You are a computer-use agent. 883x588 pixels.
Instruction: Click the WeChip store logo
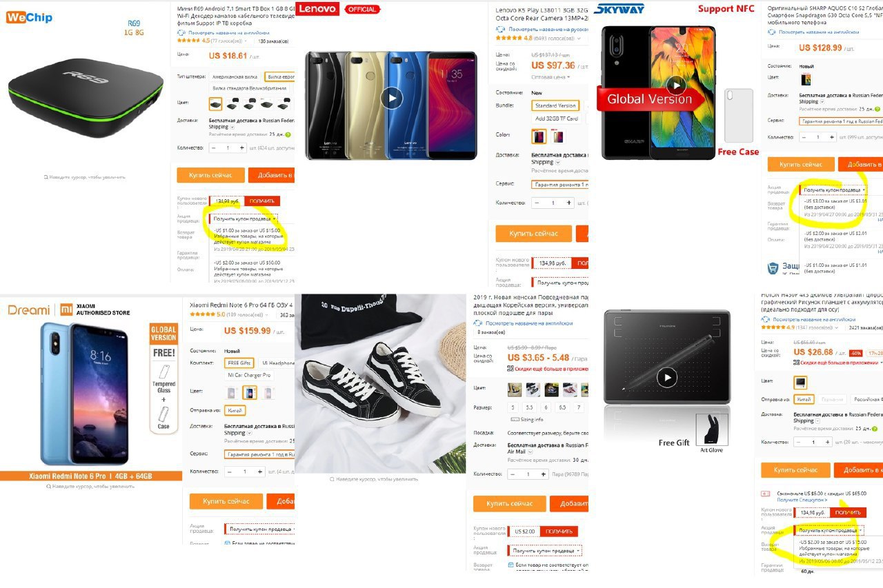coord(29,17)
